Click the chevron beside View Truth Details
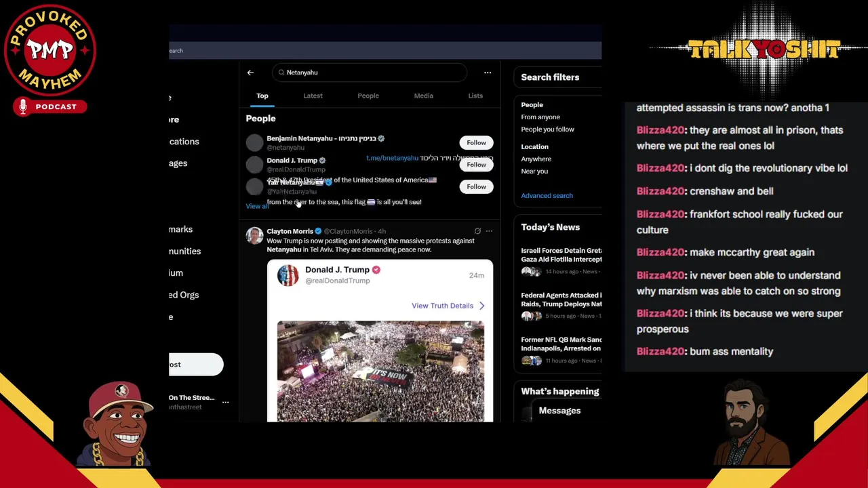 point(481,306)
